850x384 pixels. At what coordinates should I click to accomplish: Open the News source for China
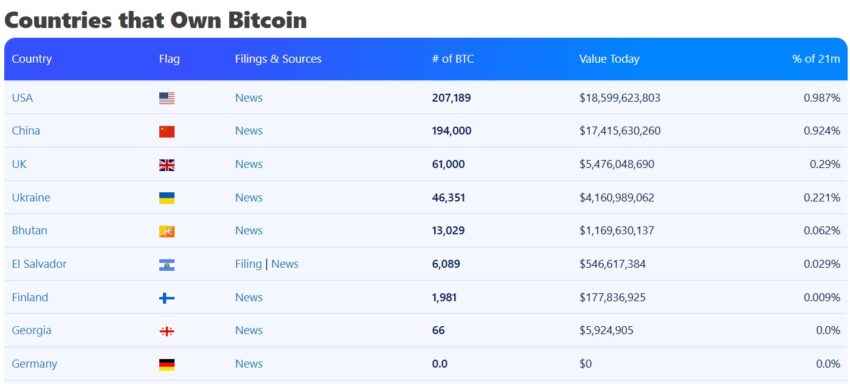point(249,131)
